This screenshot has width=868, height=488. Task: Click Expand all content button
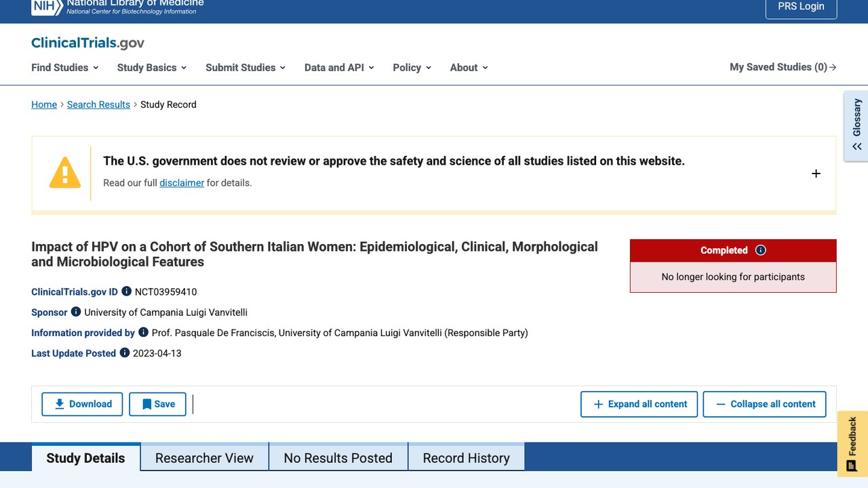point(639,404)
